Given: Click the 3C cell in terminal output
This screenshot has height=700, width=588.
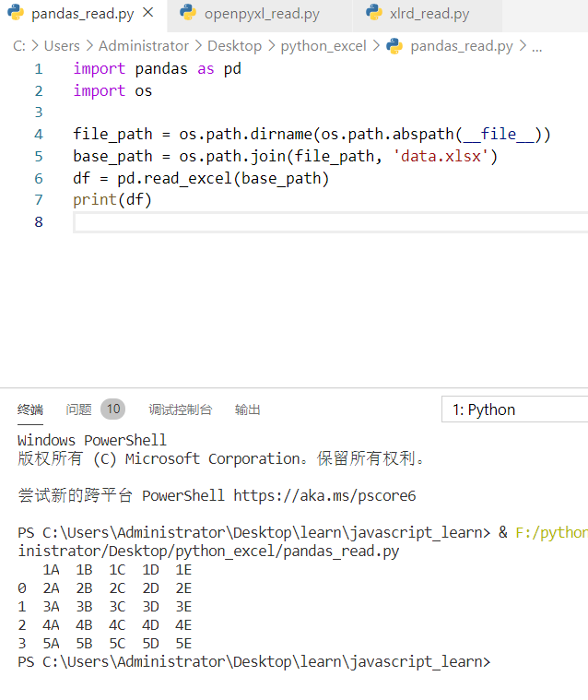Looking at the screenshot, I should pos(117,607).
